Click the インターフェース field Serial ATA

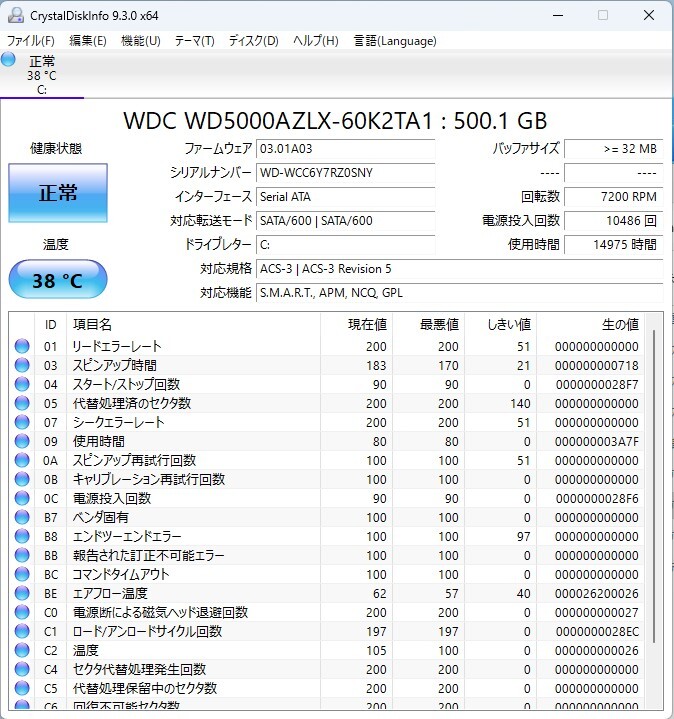(345, 197)
